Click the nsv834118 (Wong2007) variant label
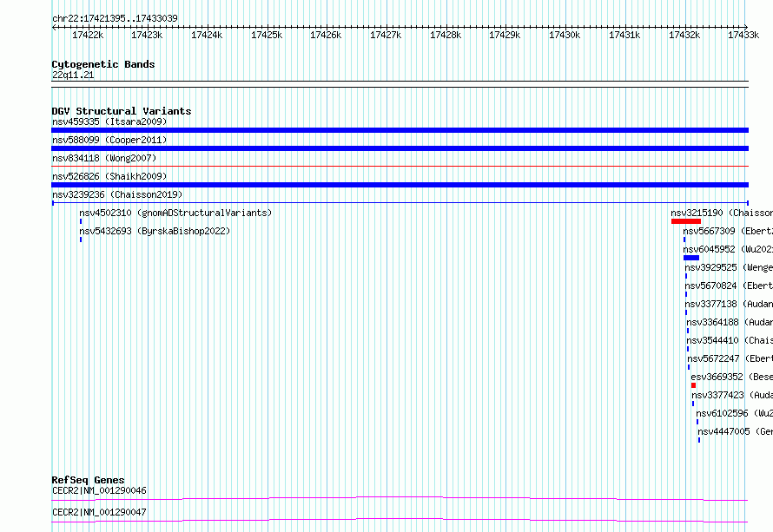Screen dimensions: 773x532 tap(104, 158)
